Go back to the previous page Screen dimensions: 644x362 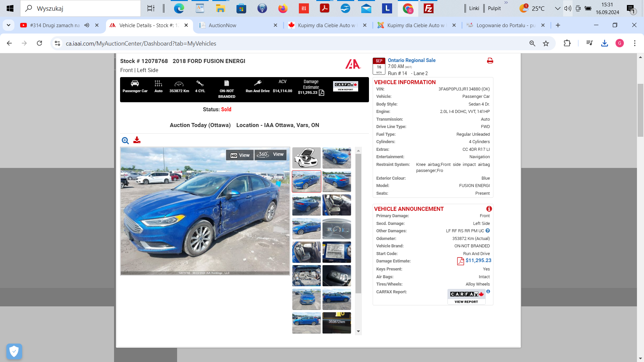pyautogui.click(x=9, y=43)
